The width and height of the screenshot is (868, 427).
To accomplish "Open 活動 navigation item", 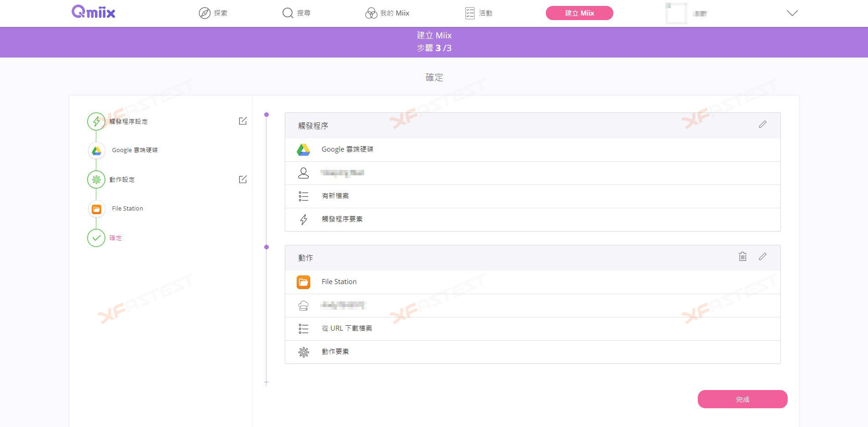I will coord(479,13).
